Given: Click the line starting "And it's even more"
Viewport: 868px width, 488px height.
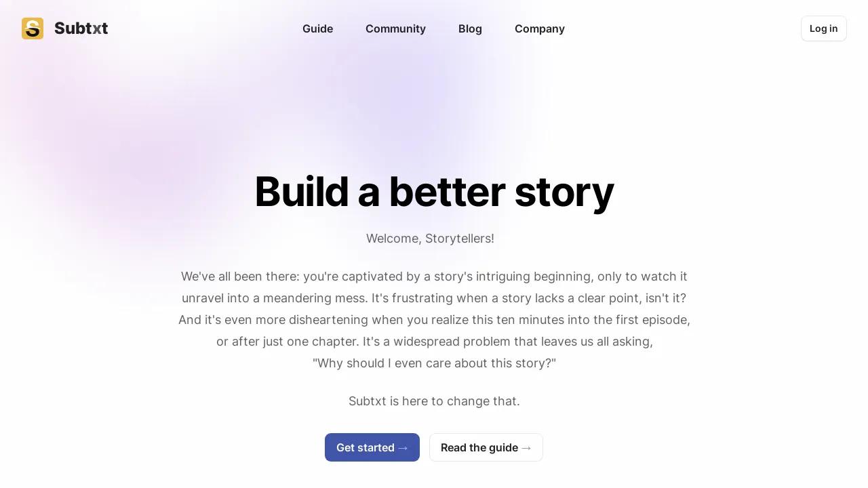Looking at the screenshot, I should [434, 320].
